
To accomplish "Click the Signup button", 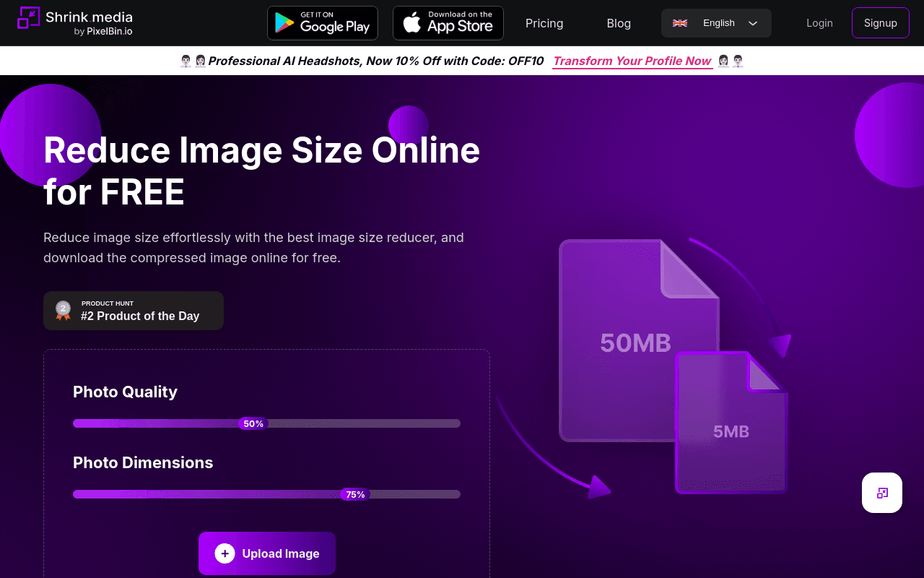I will 881,23.
